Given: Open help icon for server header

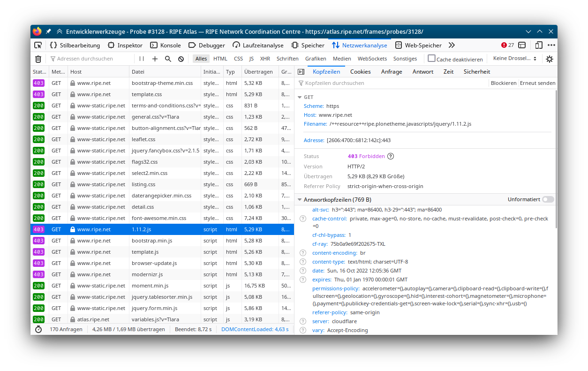Looking at the screenshot, I should click(x=303, y=322).
